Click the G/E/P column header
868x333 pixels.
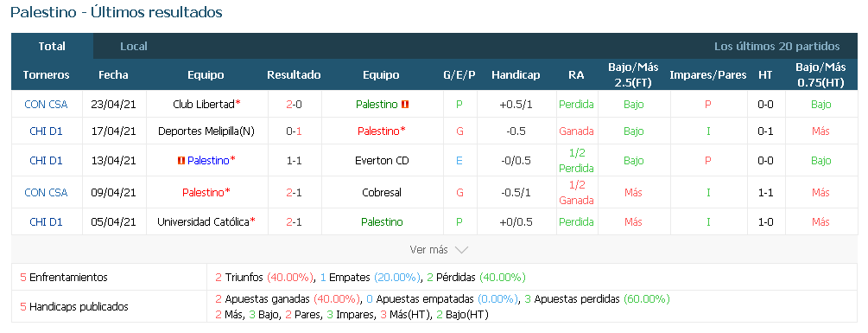click(459, 74)
